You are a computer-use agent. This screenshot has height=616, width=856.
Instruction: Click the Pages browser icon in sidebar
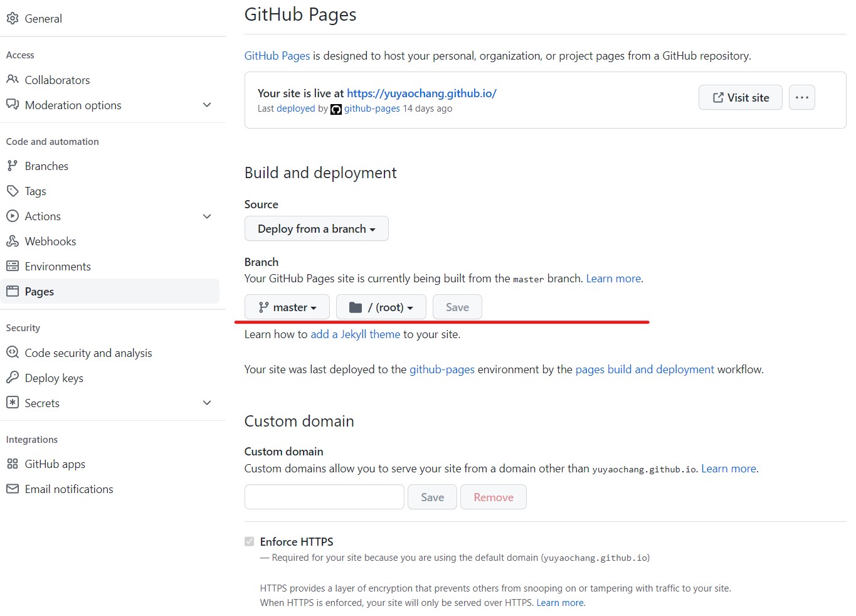[x=12, y=291]
